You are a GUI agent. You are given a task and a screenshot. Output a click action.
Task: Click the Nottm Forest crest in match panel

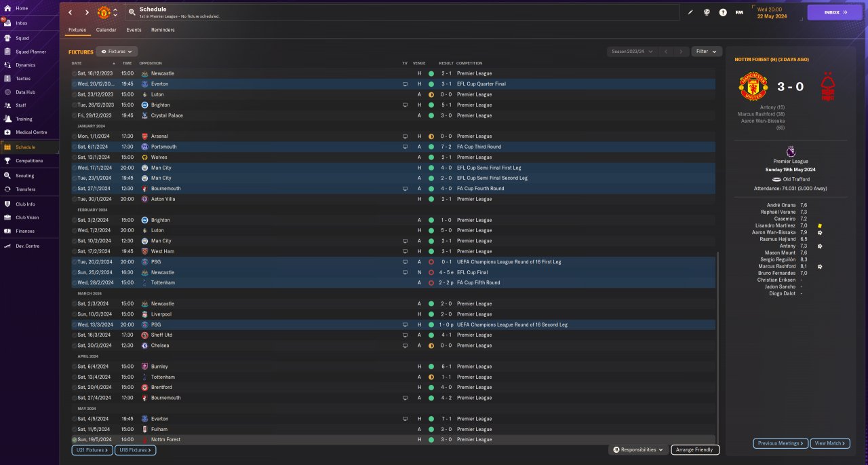[x=827, y=87]
